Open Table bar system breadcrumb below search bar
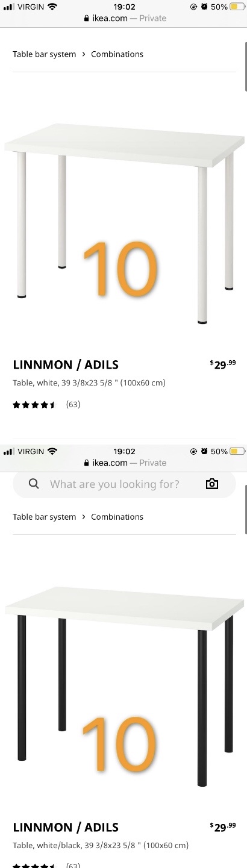The image size is (247, 868). [x=45, y=517]
